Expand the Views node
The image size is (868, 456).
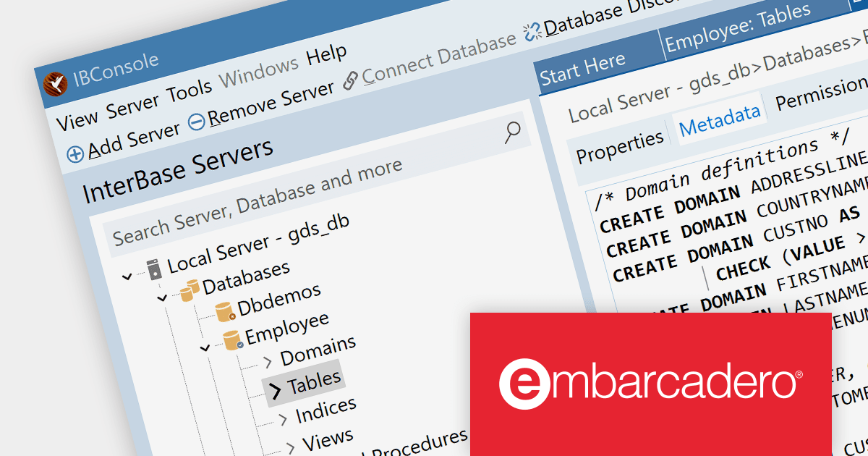pyautogui.click(x=291, y=447)
